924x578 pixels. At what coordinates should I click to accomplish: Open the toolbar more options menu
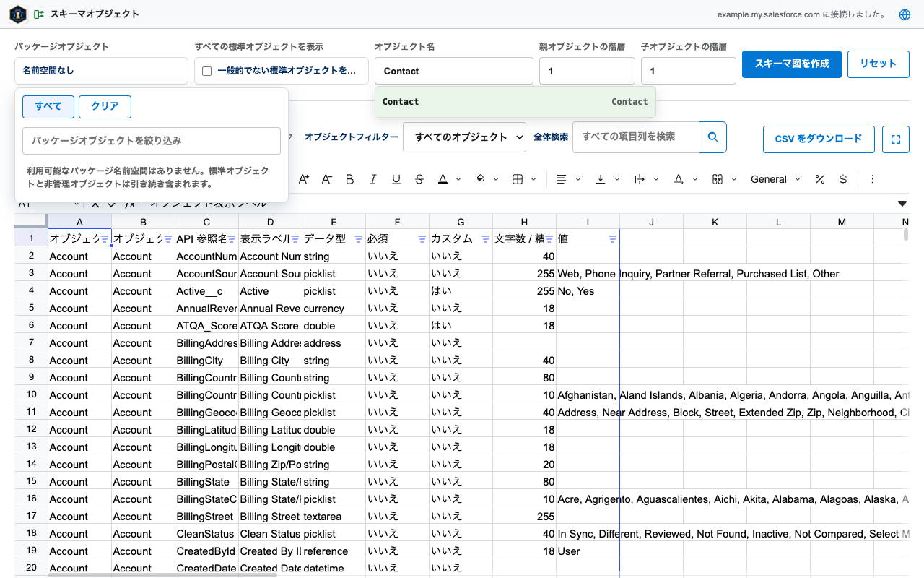(x=872, y=179)
